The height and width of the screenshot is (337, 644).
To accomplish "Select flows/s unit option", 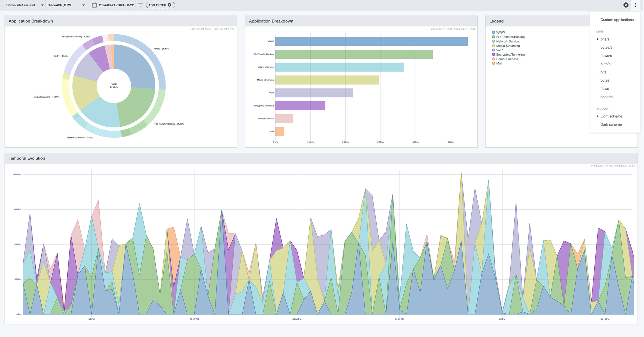I will [x=606, y=56].
